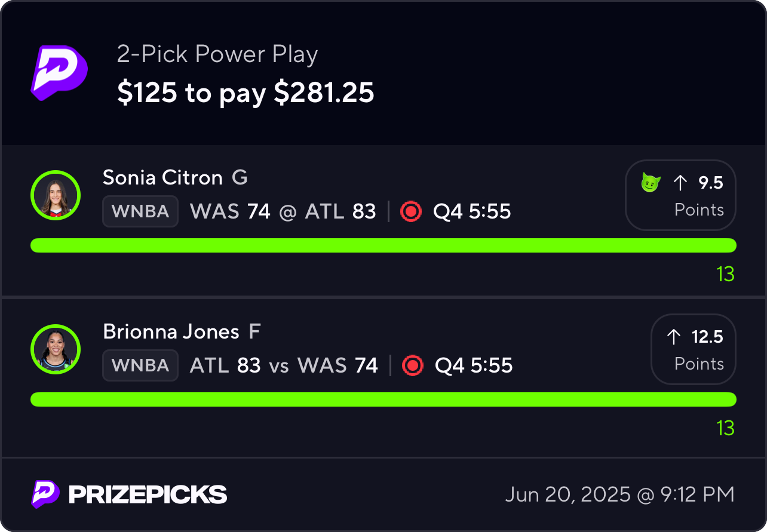Screen dimensions: 767x532
Task: Click Sonia Citron's green progress bar
Action: (383, 245)
